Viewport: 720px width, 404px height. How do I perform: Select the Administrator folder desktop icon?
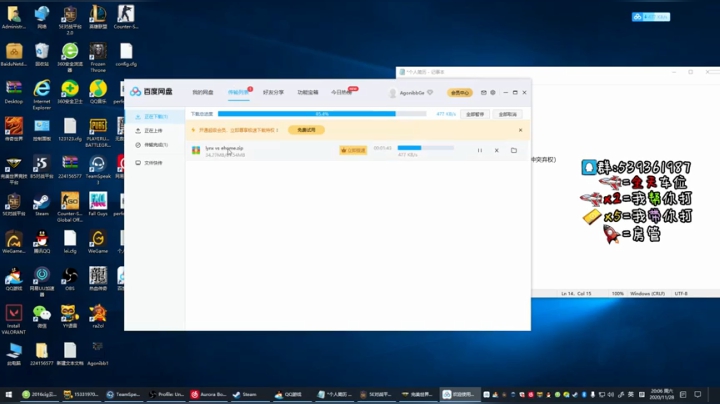point(14,17)
